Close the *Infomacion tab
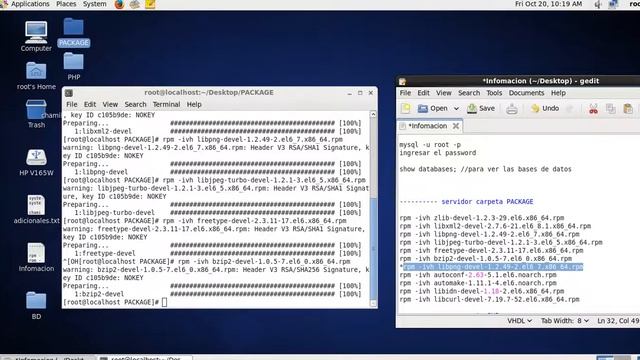 pyautogui.click(x=456, y=126)
